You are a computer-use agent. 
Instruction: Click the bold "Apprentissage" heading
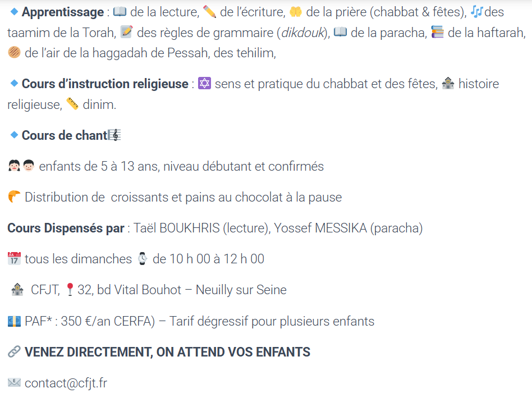62,12
